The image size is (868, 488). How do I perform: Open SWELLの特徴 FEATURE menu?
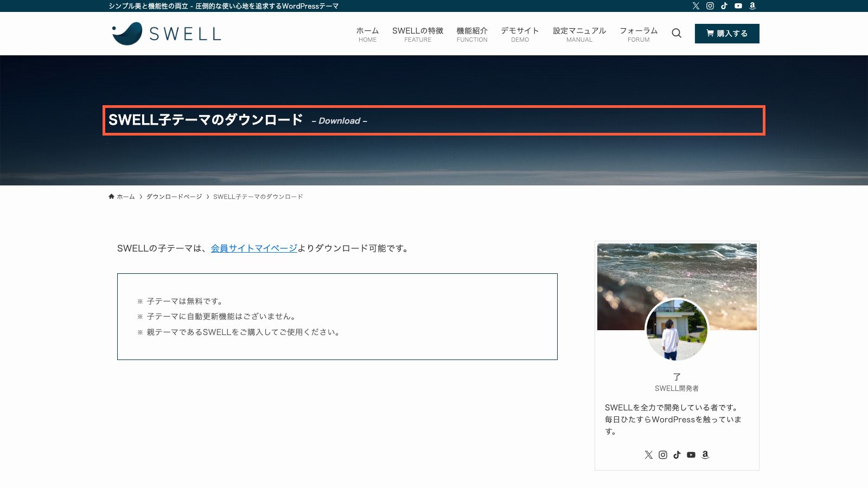click(418, 34)
